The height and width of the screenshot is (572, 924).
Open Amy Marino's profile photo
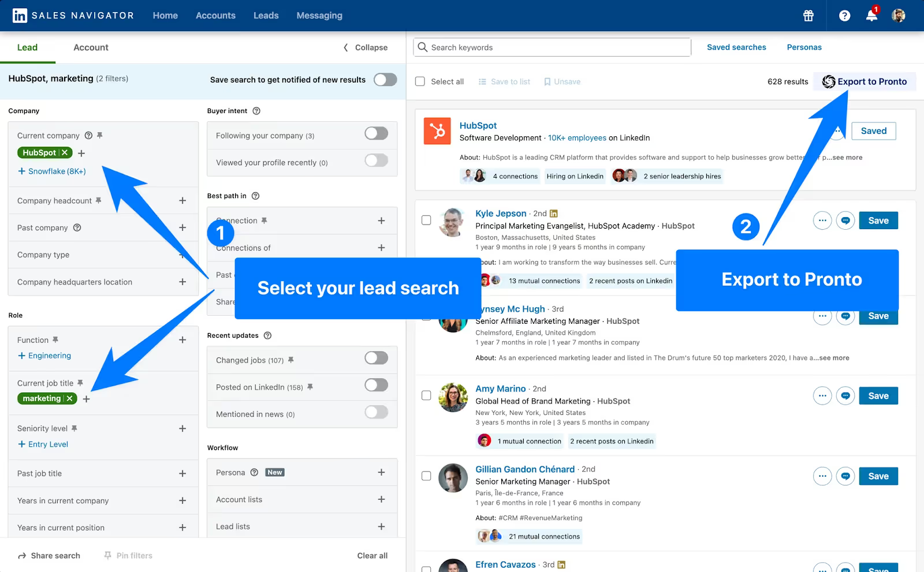[x=453, y=397]
